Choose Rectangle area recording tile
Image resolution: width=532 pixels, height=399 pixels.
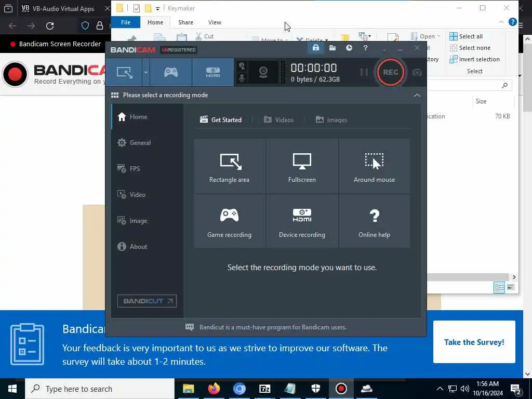(229, 166)
